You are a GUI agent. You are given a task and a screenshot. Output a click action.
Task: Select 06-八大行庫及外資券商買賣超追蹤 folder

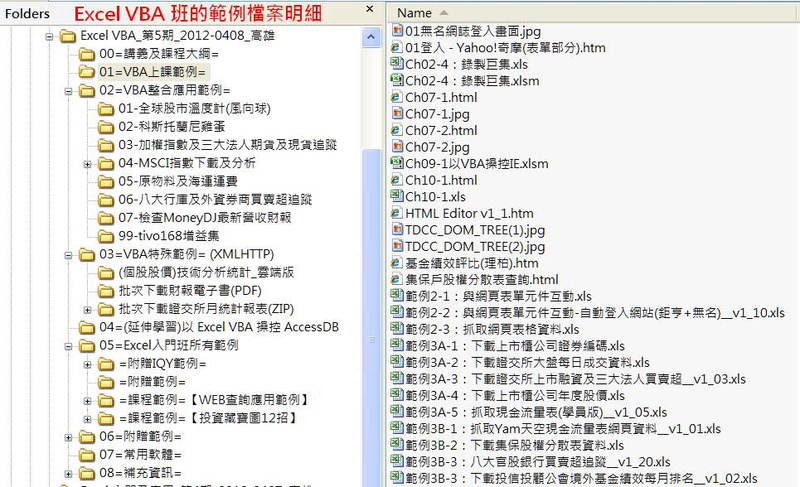215,199
